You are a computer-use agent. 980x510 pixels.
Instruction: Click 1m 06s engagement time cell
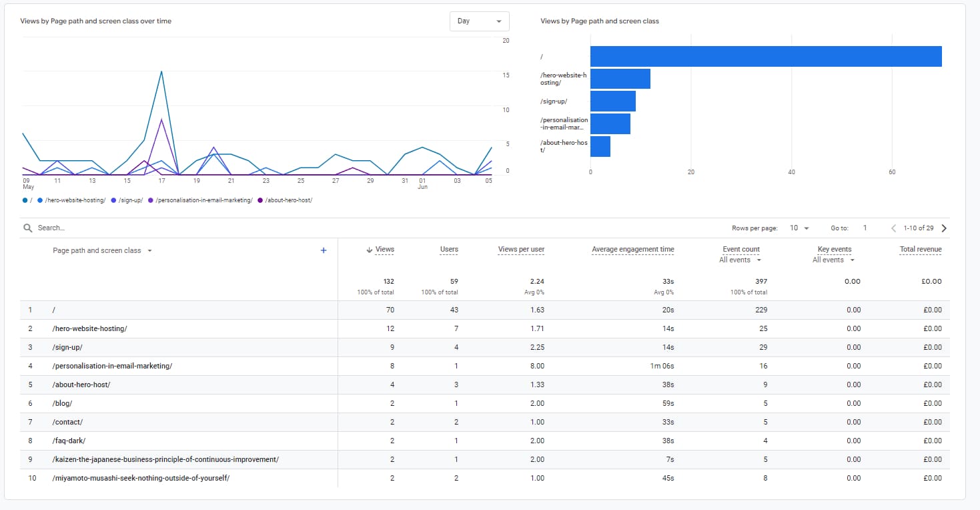point(662,366)
